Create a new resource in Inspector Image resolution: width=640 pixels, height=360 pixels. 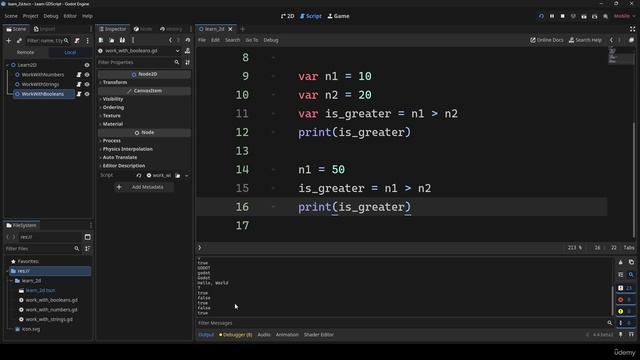tap(101, 40)
